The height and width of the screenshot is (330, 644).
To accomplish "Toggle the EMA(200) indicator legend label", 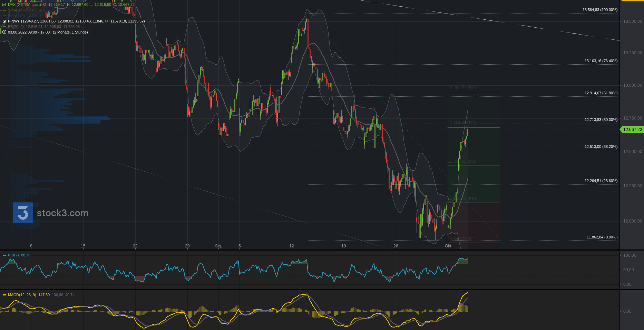I will click(x=16, y=16).
